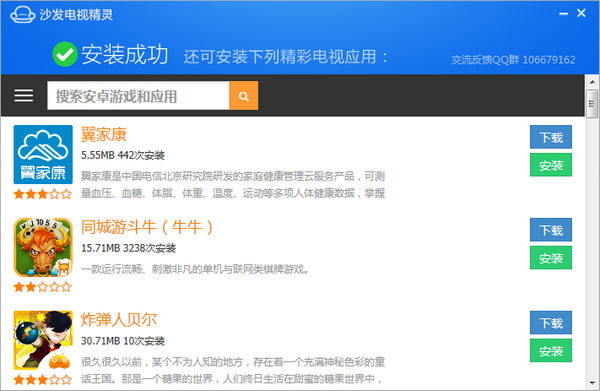Screen dimensions: 600x391
Task: Click the vertical scrollbar thumb
Action: click(x=592, y=104)
